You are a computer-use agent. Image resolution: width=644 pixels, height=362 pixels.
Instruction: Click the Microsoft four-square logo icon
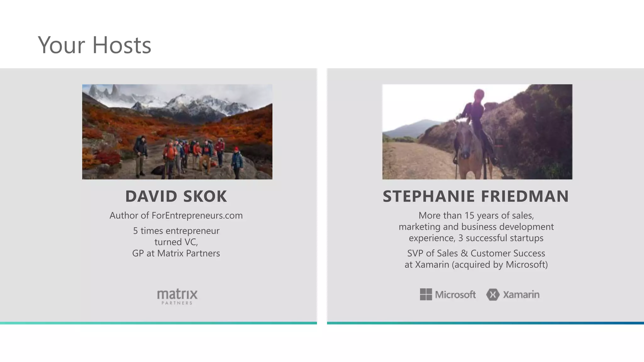426,294
